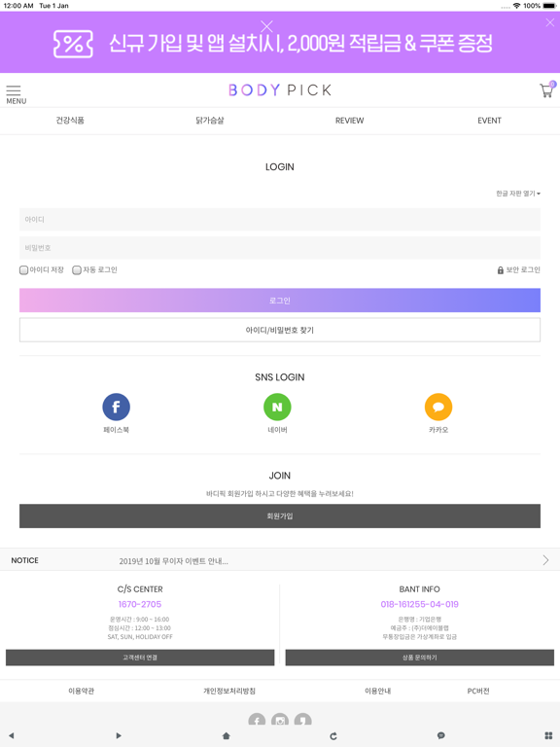Open the 닭가슴살 category tab
Image resolution: width=560 pixels, height=747 pixels.
(210, 121)
